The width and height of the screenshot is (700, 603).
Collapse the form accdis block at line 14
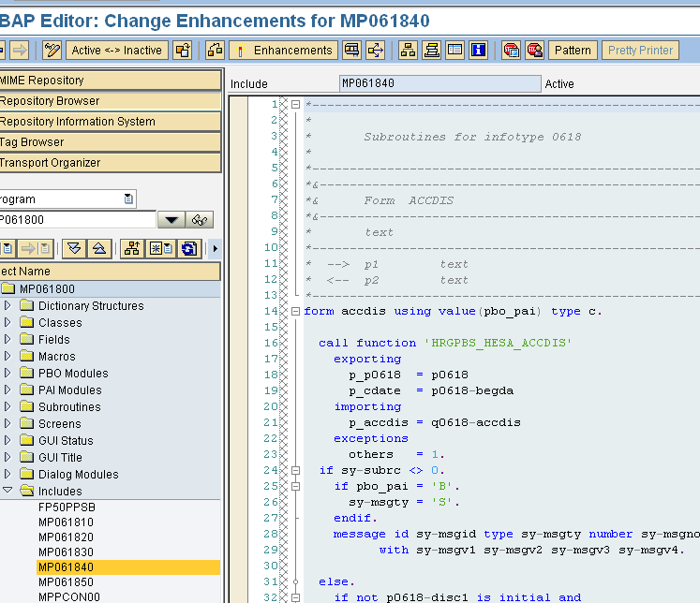click(x=295, y=311)
